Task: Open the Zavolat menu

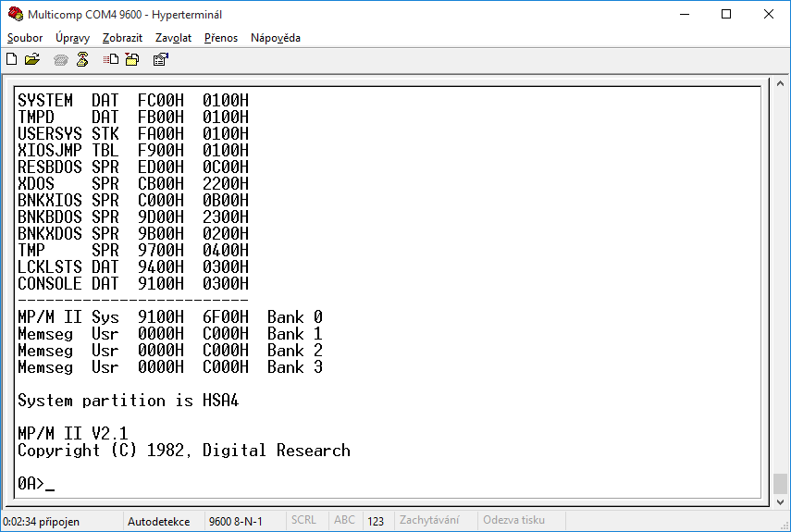Action: point(173,38)
